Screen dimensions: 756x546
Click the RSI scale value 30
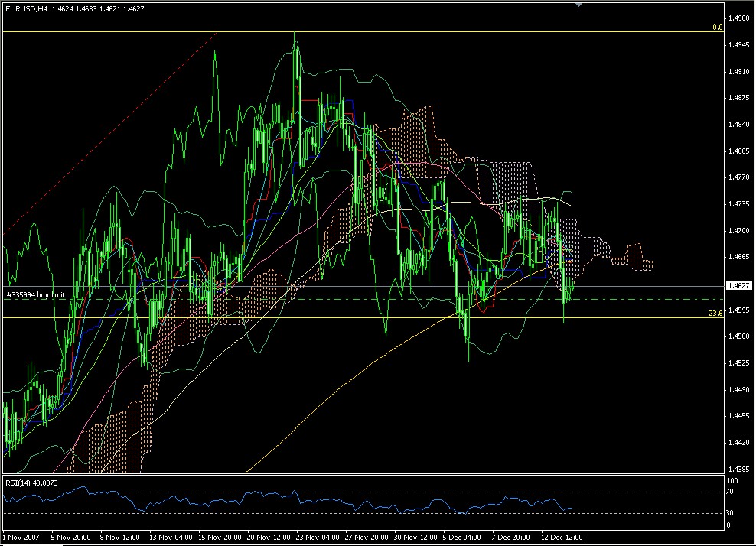pyautogui.click(x=730, y=513)
